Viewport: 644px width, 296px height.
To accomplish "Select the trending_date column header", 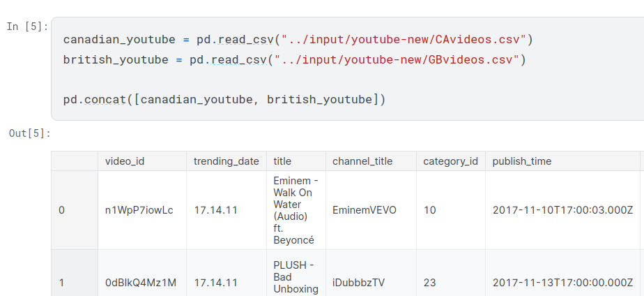I will (x=226, y=161).
